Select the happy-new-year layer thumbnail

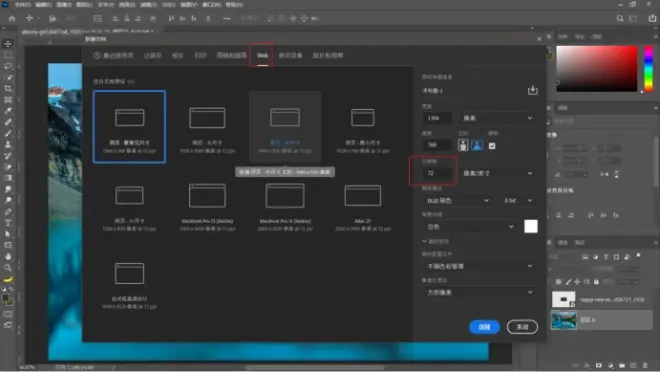(x=564, y=300)
